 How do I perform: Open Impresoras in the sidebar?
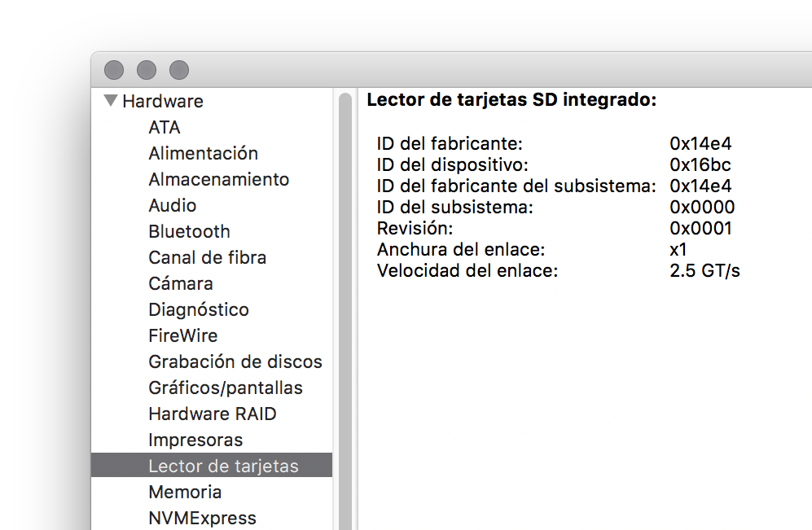click(x=195, y=440)
